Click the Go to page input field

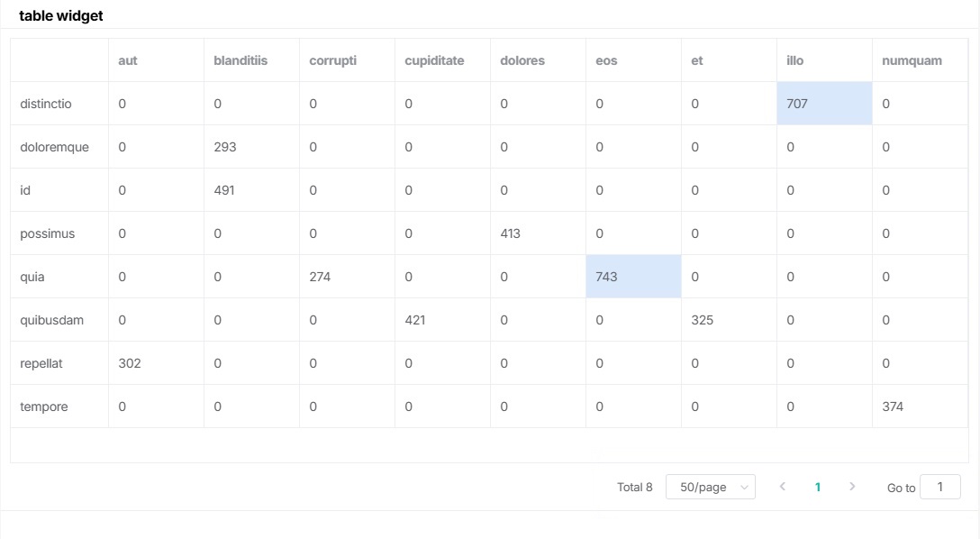click(x=940, y=487)
